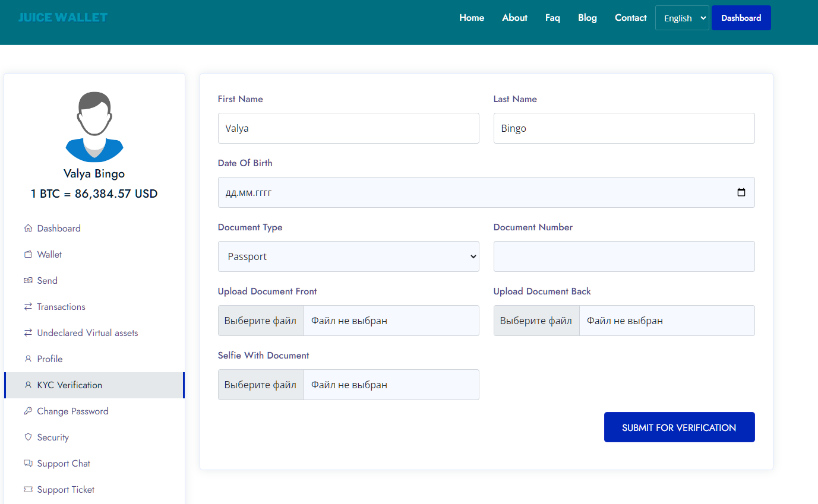Viewport: 818px width, 504px height.
Task: Select KYC Verification in sidebar
Action: 94,385
